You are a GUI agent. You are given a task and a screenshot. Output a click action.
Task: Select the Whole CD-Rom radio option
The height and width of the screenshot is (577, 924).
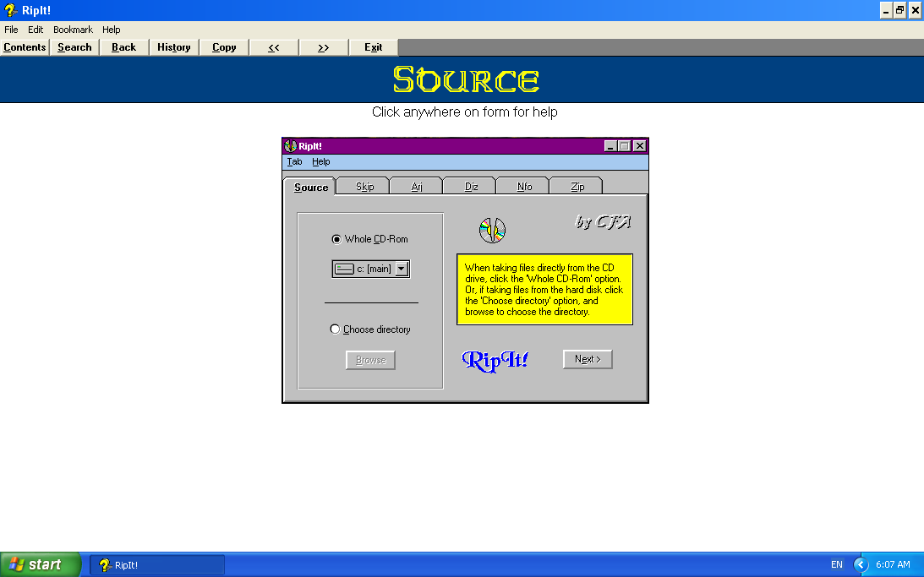[336, 239]
